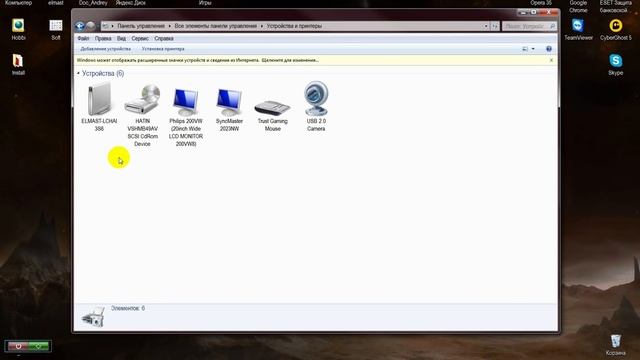Select the ELMAST-LCHAI computer device icon
The image size is (640, 360).
pos(99,99)
